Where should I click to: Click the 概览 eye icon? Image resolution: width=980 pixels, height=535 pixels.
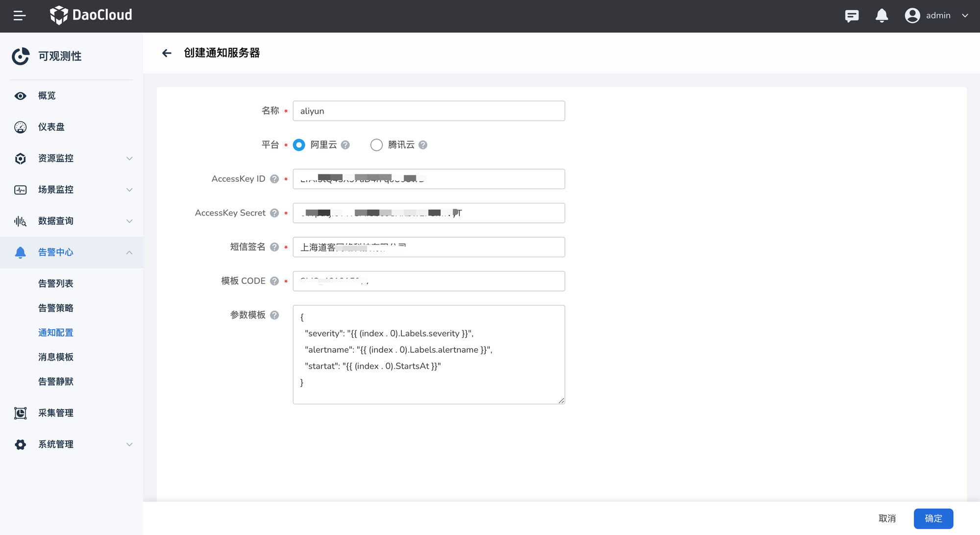(21, 96)
